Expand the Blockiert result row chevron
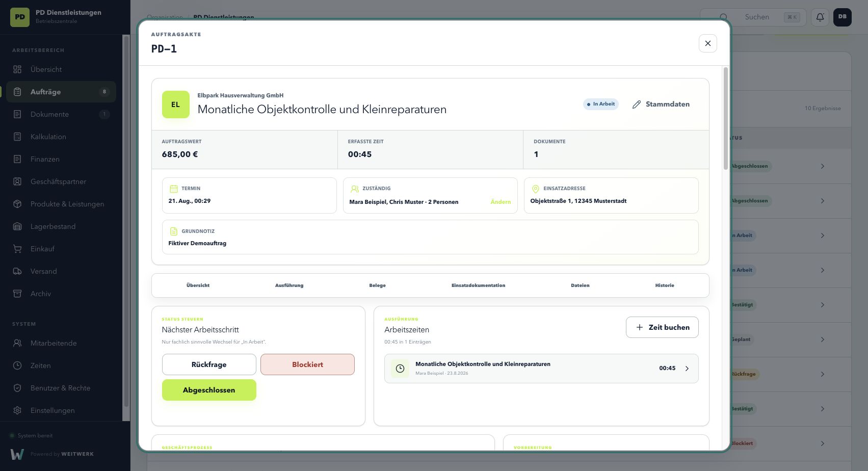Viewport: 868px width, 471px height. [x=822, y=443]
